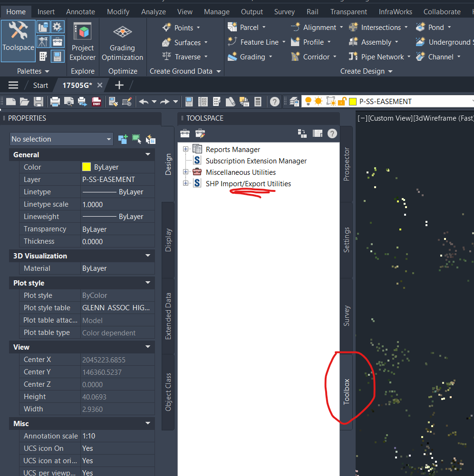Expand the Miscellaneous Utilities node

(x=185, y=172)
